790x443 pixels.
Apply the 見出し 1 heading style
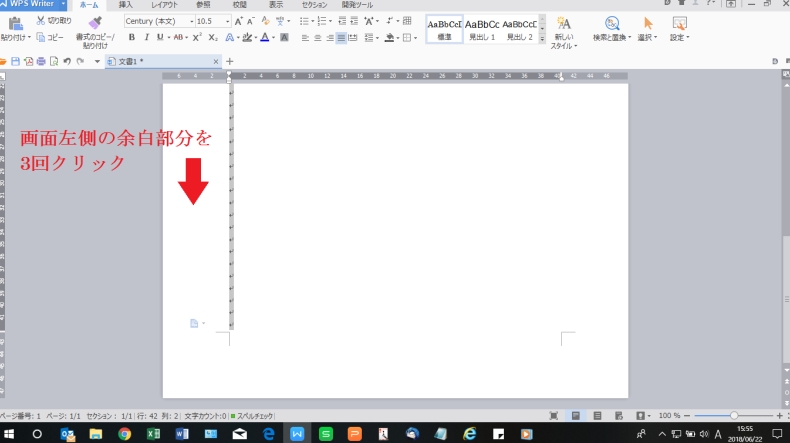coord(482,29)
